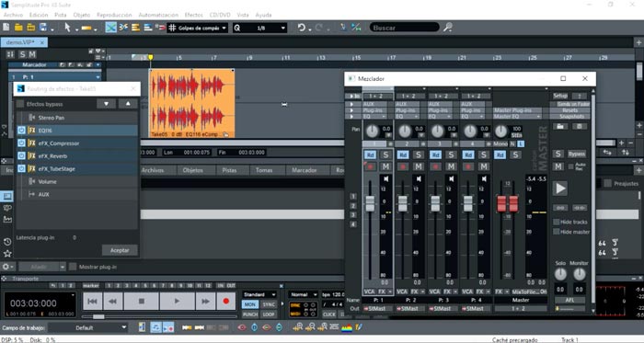Open Campo de trabajo Default dropdown
644x343 pixels.
click(88, 327)
